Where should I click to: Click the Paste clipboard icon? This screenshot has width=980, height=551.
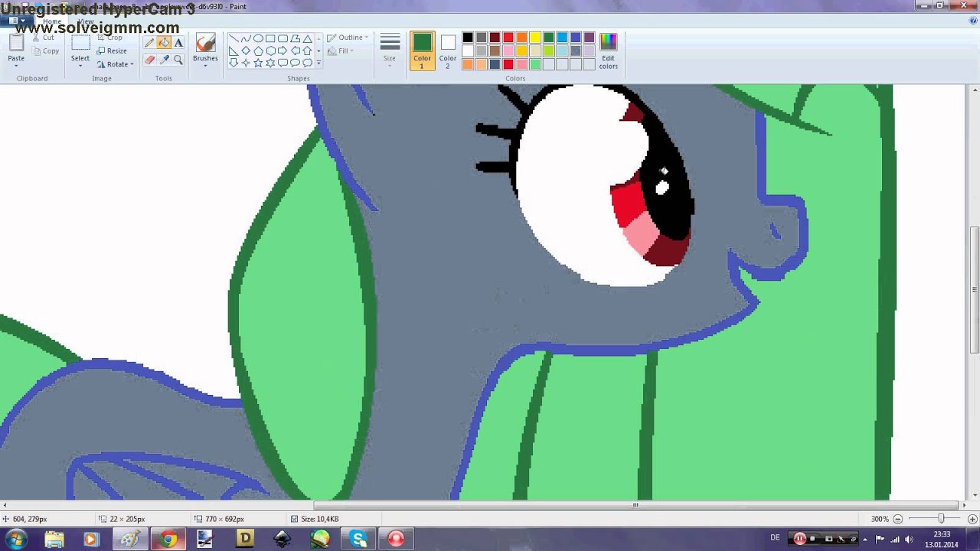[x=16, y=43]
